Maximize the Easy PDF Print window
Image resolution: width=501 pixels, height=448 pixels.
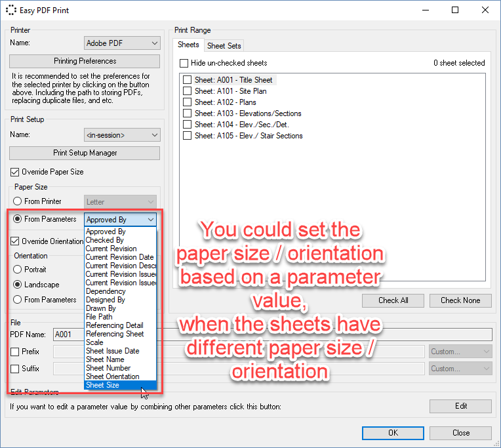click(455, 10)
